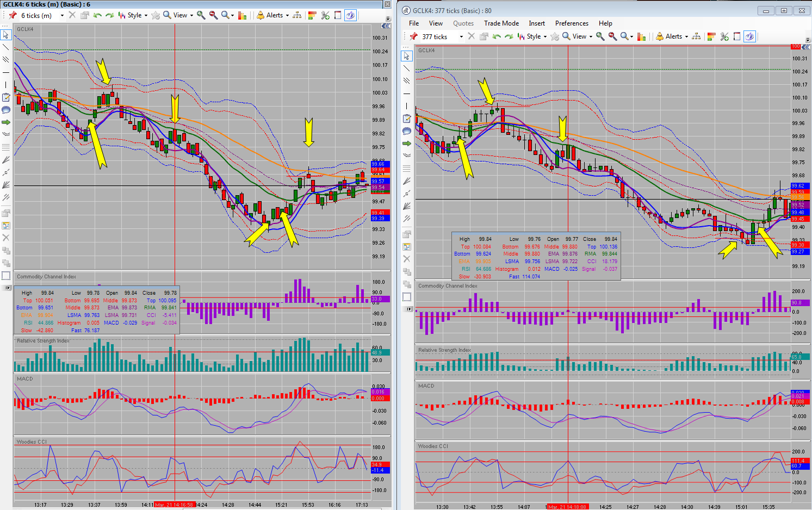Screen dimensions: 812x510
Task: Click the favorite star icon in the 377 ticks toolbar
Action: [x=555, y=36]
